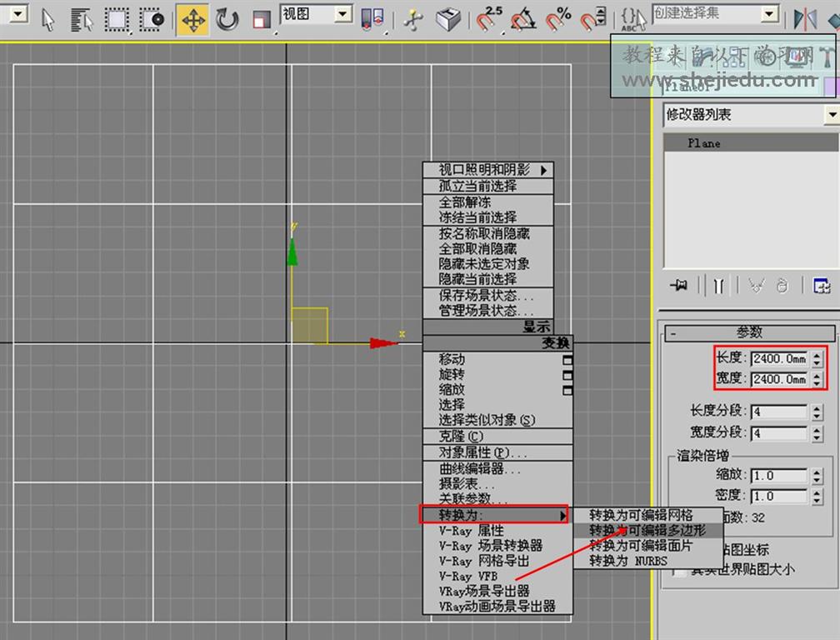Choose 转换为可编辑多边形 from submenu

point(647,530)
